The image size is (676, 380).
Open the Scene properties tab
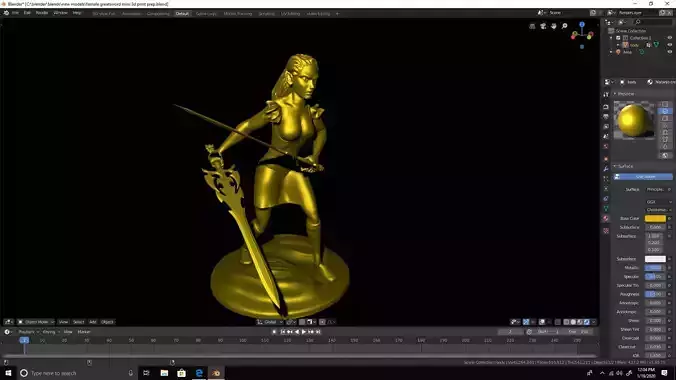point(606,136)
